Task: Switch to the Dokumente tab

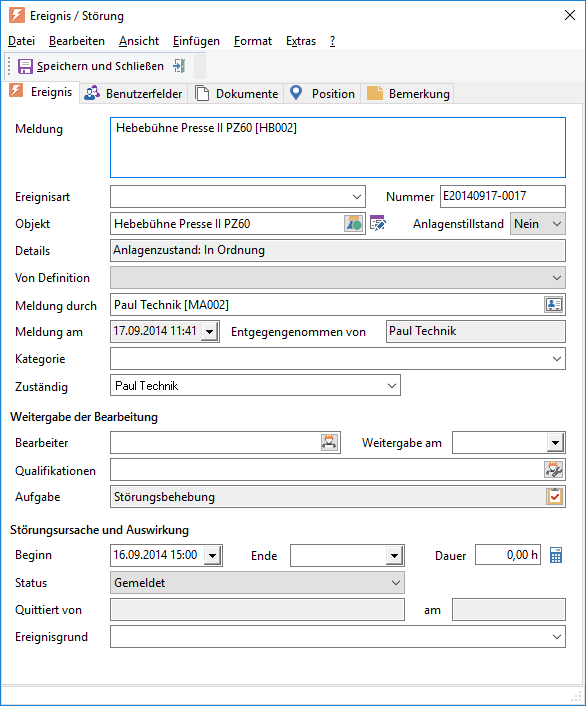Action: [236, 94]
